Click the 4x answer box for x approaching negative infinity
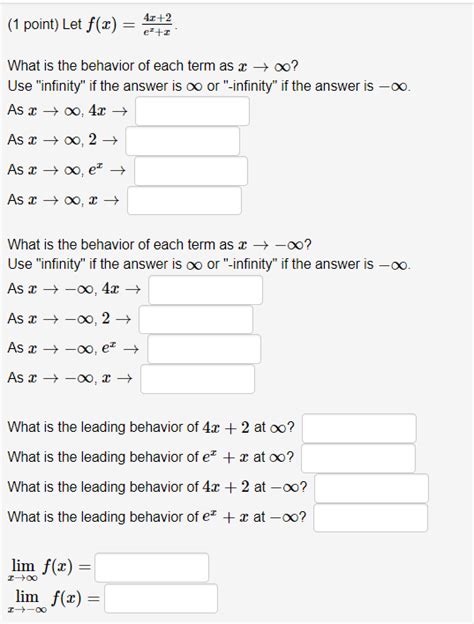This screenshot has width=474, height=624. 206,290
